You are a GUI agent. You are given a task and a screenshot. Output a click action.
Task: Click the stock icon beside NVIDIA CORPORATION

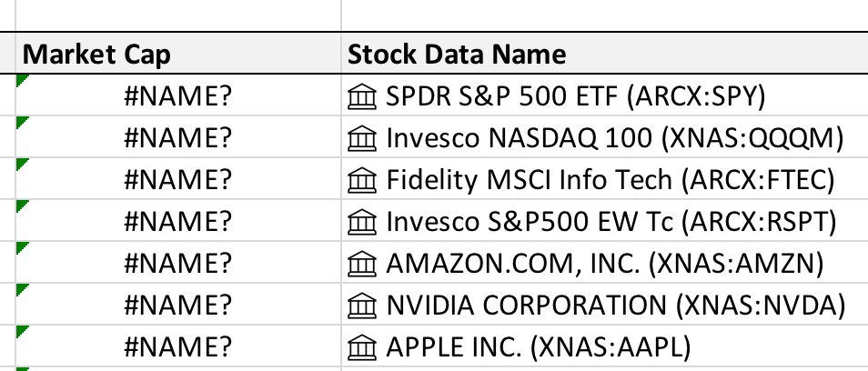point(362,306)
